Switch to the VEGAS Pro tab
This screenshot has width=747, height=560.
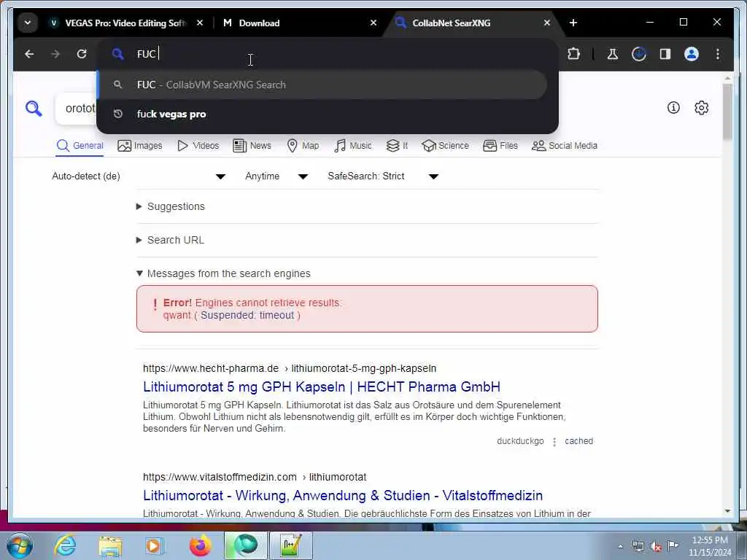(x=125, y=23)
